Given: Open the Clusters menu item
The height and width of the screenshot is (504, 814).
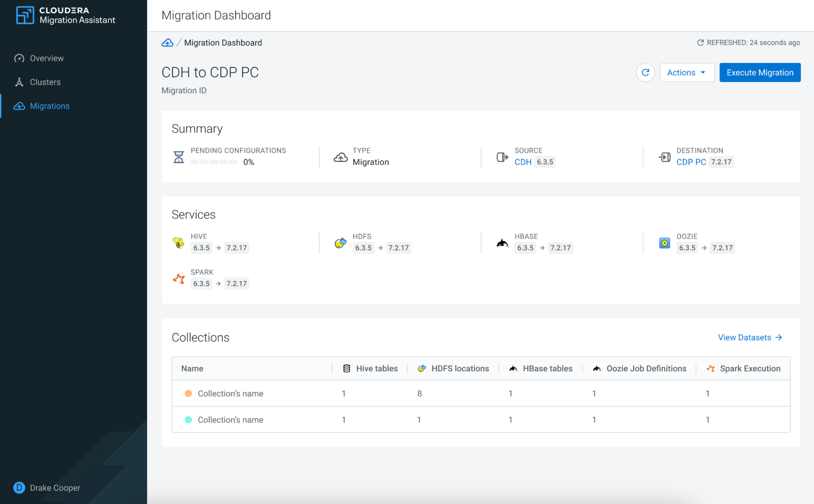Looking at the screenshot, I should [45, 82].
